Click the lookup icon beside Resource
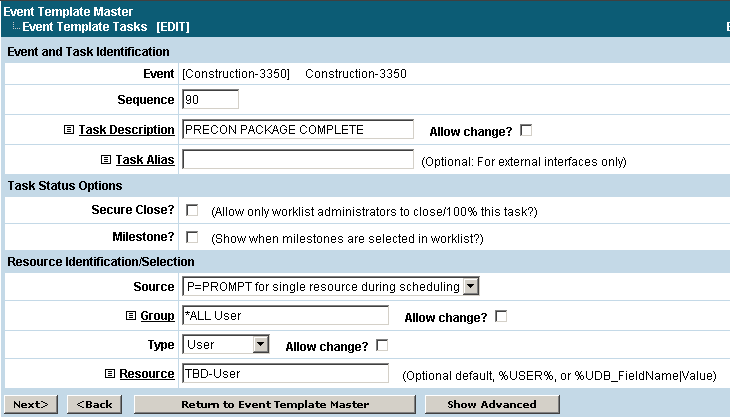The image size is (730, 417). (x=110, y=374)
